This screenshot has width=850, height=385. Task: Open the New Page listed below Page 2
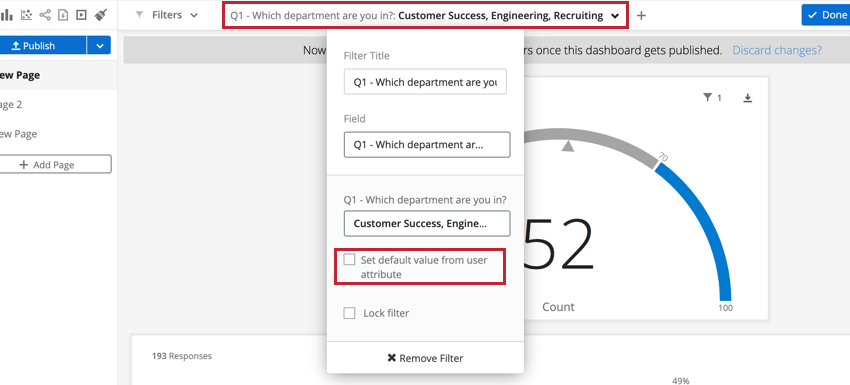point(19,134)
